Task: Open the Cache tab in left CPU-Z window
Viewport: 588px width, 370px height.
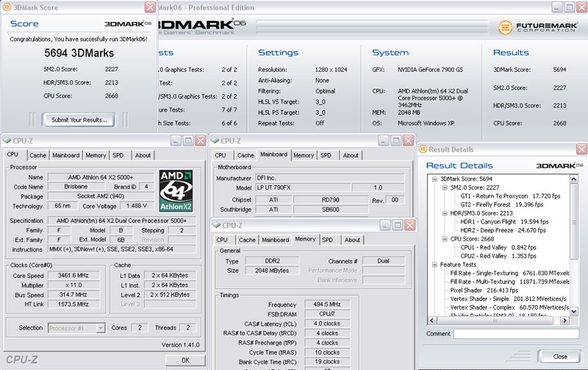Action: [x=38, y=155]
